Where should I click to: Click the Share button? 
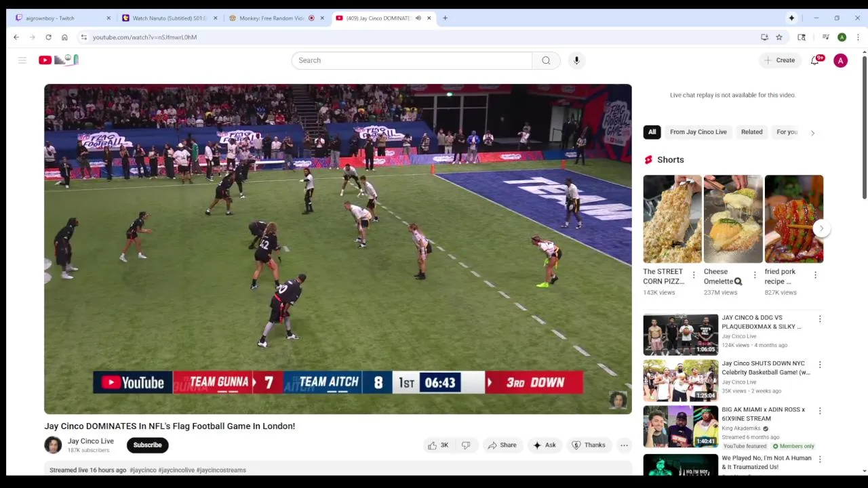point(502,445)
